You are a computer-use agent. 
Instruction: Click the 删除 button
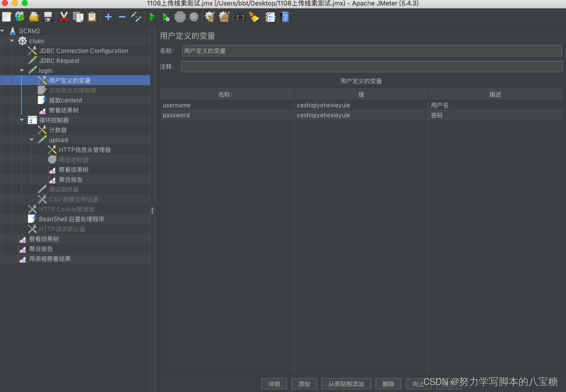(x=388, y=384)
